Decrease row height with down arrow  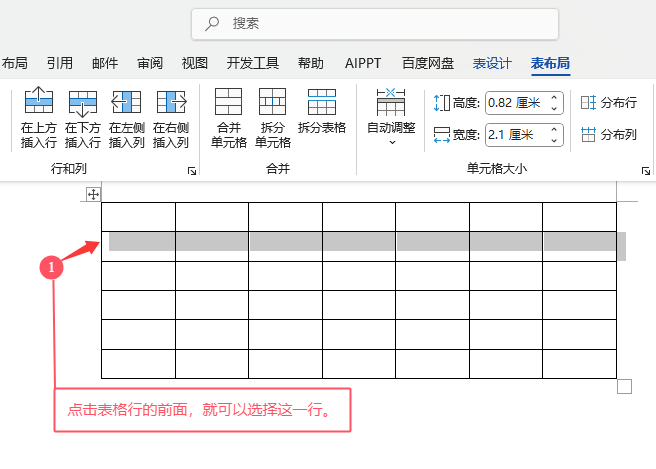(x=554, y=108)
